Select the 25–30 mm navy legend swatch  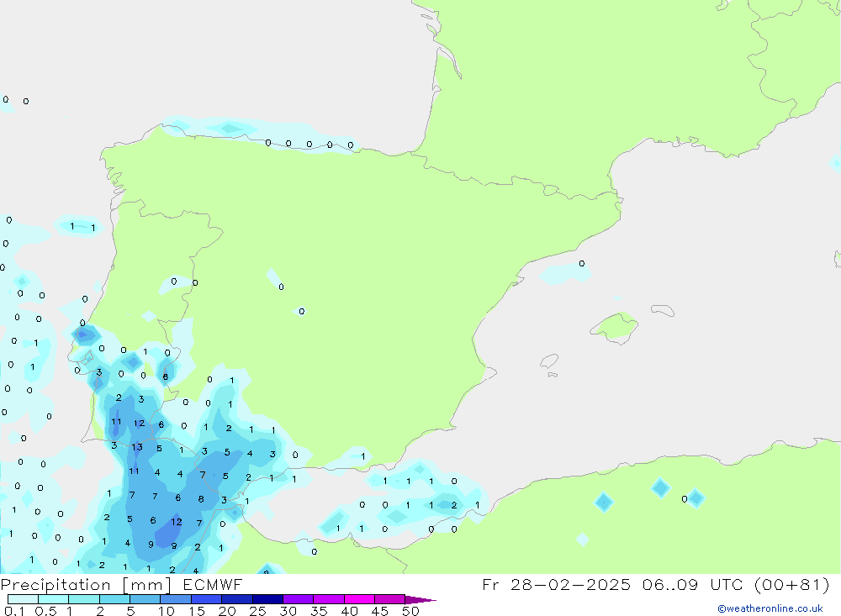(x=267, y=599)
